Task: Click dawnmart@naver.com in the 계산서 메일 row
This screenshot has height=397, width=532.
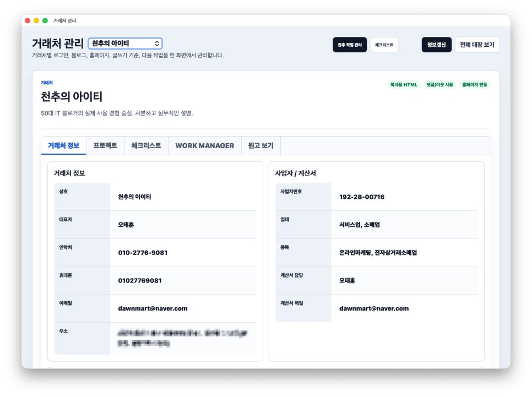Action: [x=374, y=308]
